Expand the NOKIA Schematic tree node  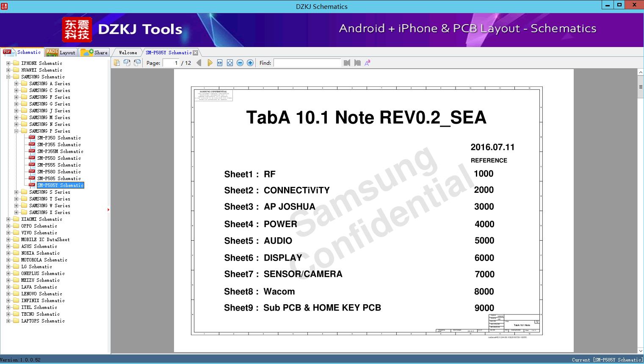pos(8,253)
